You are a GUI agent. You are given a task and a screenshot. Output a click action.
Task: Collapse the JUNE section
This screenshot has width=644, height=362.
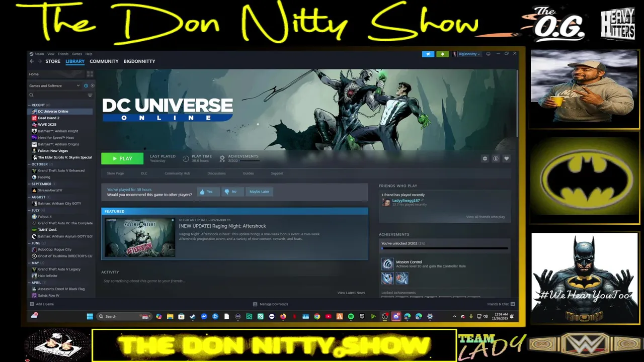point(29,243)
